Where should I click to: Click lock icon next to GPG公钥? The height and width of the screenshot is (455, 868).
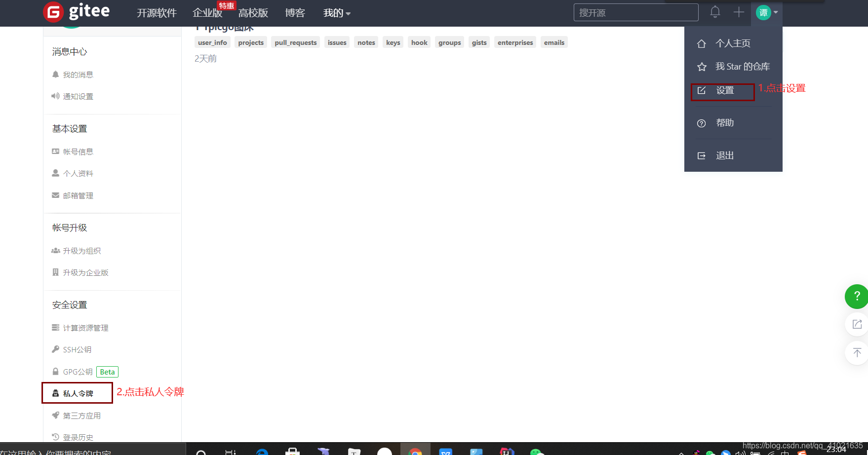pos(55,372)
